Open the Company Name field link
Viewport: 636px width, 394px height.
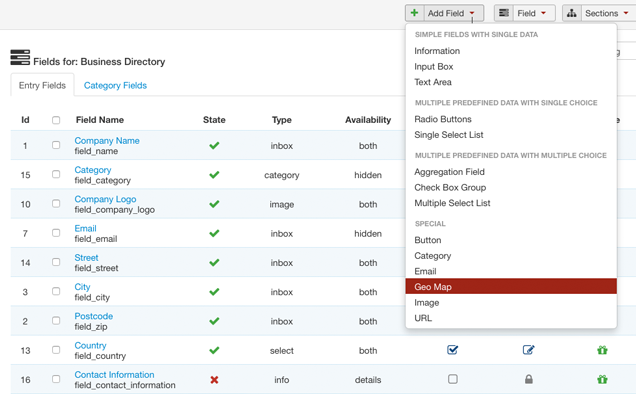pyautogui.click(x=107, y=140)
